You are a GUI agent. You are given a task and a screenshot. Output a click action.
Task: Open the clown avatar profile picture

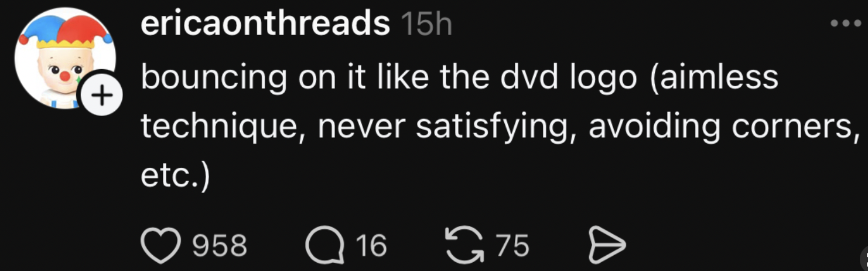[64, 59]
